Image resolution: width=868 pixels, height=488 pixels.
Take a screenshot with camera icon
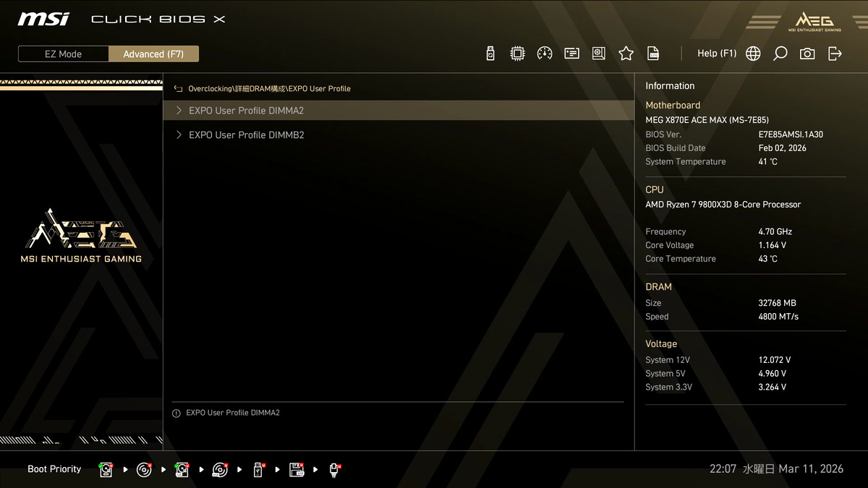click(807, 53)
